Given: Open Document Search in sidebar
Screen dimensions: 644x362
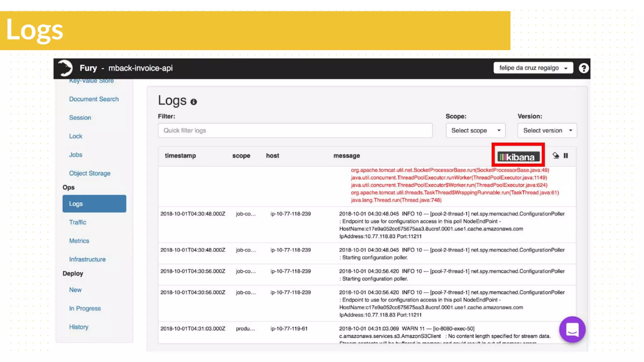Looking at the screenshot, I should (94, 99).
